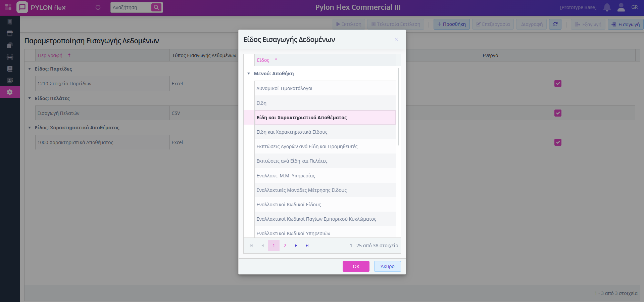
Task: Open the notifications bell
Action: [x=607, y=7]
